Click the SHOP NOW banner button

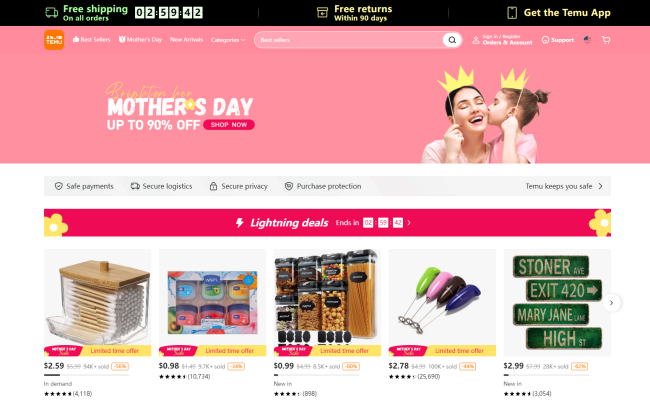tap(229, 125)
